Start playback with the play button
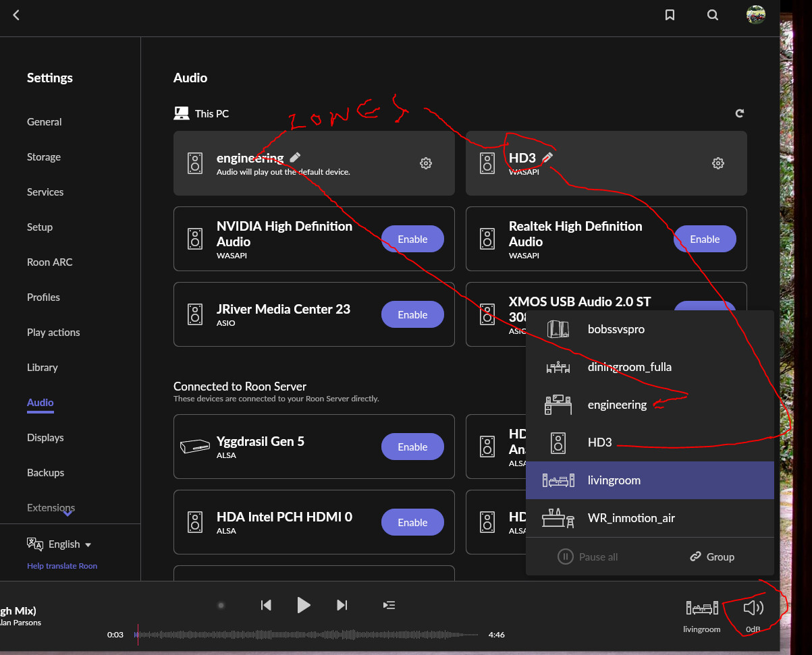 click(x=304, y=605)
